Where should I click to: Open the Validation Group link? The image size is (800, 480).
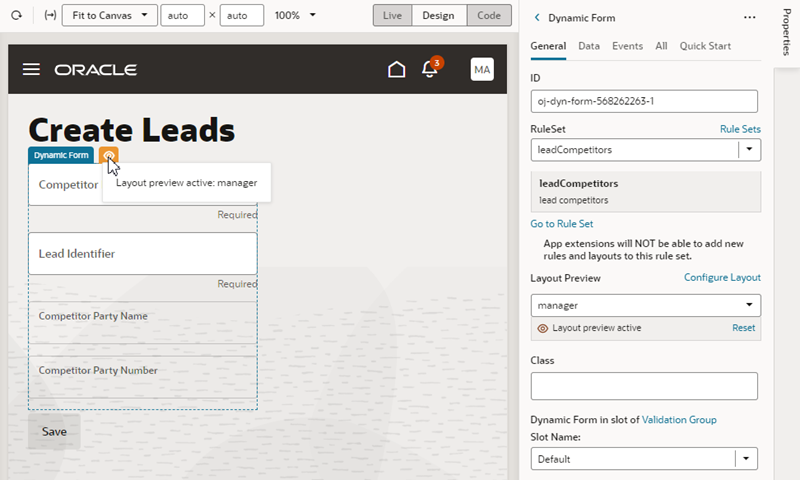[x=679, y=420]
